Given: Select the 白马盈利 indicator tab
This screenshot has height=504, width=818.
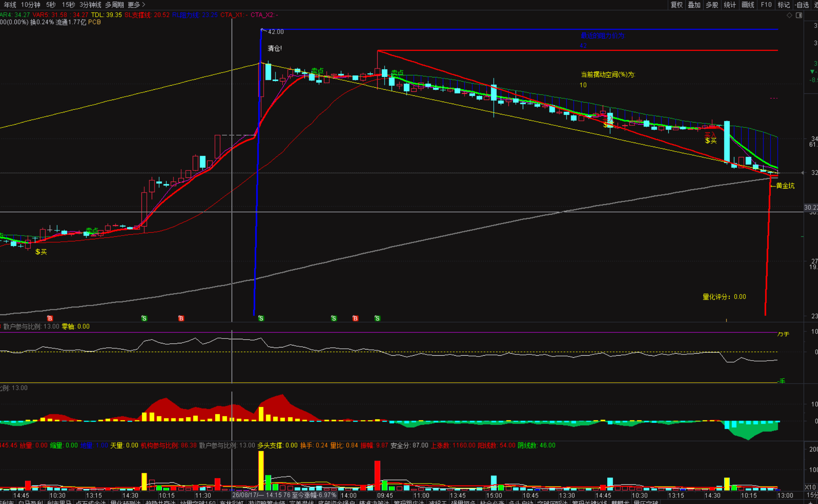Looking at the screenshot, I should 31,502.
